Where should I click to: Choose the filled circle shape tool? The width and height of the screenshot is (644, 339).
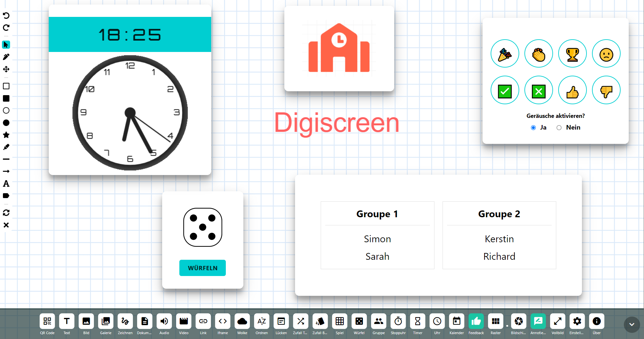point(6,123)
